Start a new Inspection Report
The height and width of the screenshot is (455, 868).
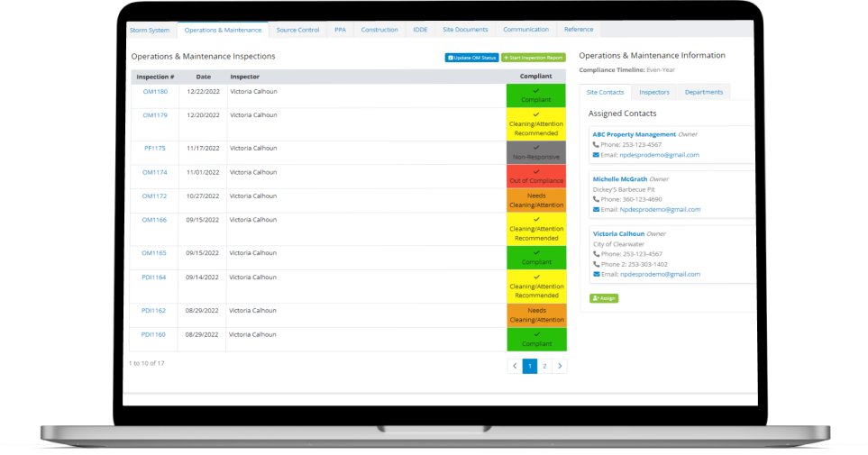click(x=533, y=58)
